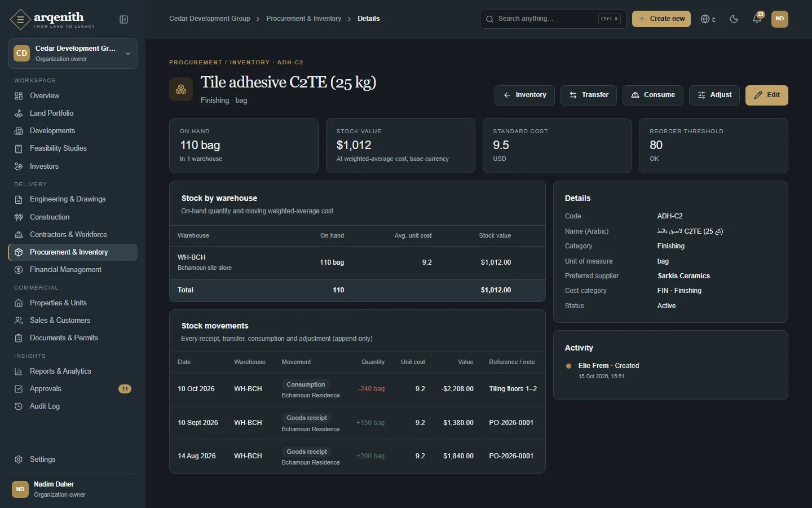Click the Transfer stock button
Viewport: 812px width, 508px height.
click(589, 95)
